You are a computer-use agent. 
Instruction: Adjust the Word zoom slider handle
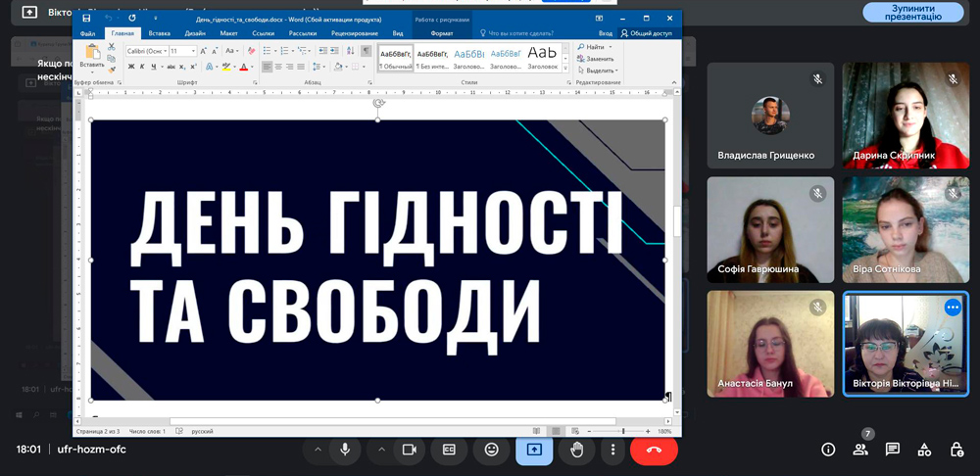pyautogui.click(x=623, y=432)
